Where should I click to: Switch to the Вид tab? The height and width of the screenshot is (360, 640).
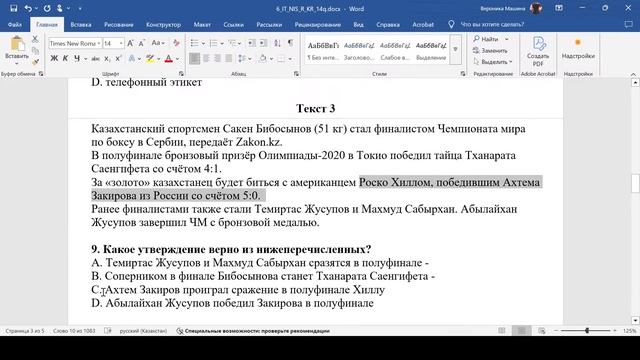click(358, 24)
